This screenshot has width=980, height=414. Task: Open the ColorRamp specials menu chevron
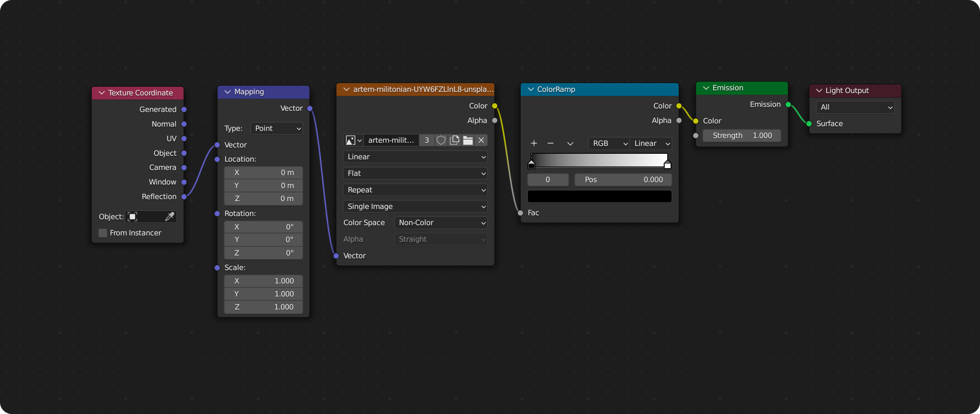(570, 144)
